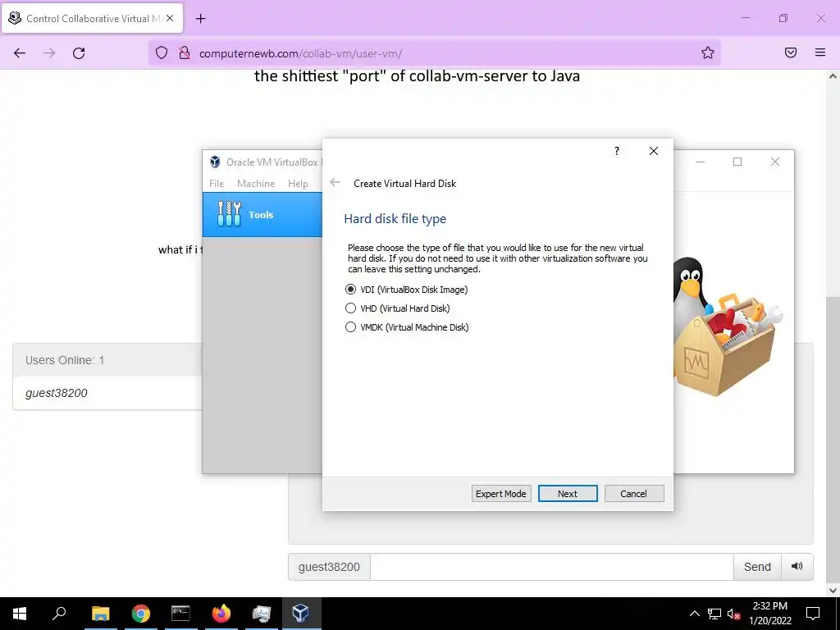
Task: Select Tools item in VirtualBox sidebar
Action: (x=262, y=214)
